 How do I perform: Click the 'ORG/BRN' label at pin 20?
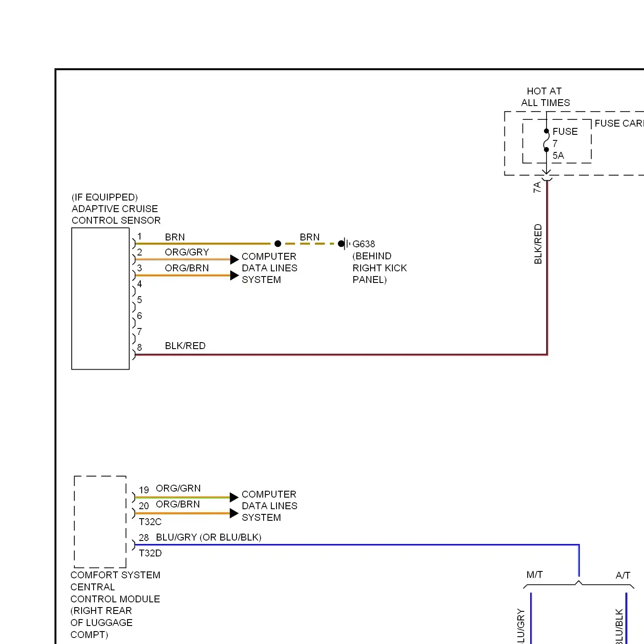pos(178,504)
